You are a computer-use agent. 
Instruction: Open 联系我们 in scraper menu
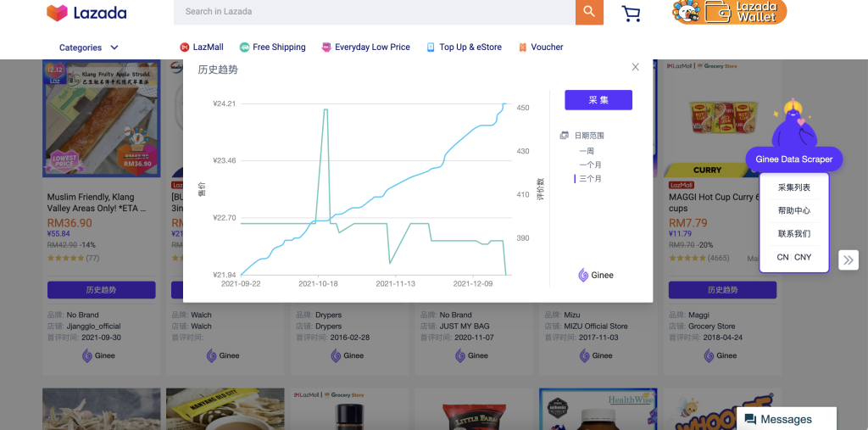pos(793,234)
